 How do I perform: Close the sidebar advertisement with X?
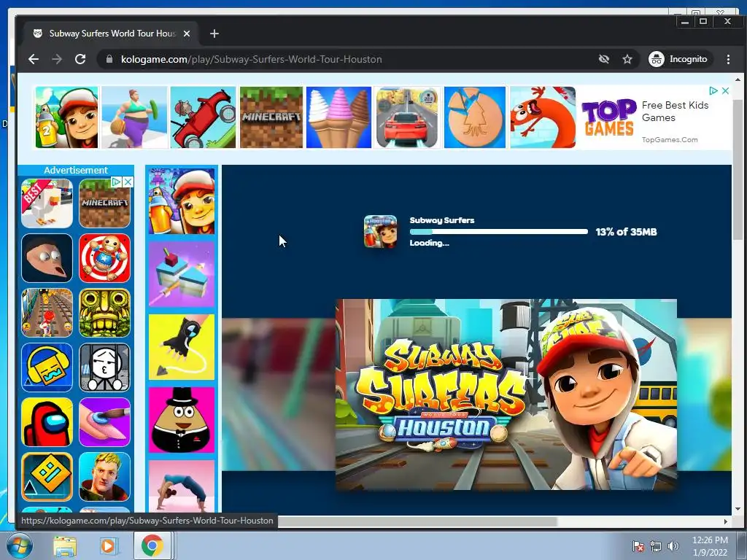(128, 182)
